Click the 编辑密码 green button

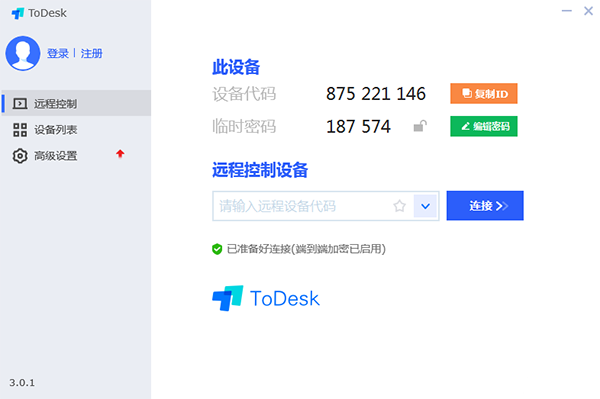click(x=484, y=126)
